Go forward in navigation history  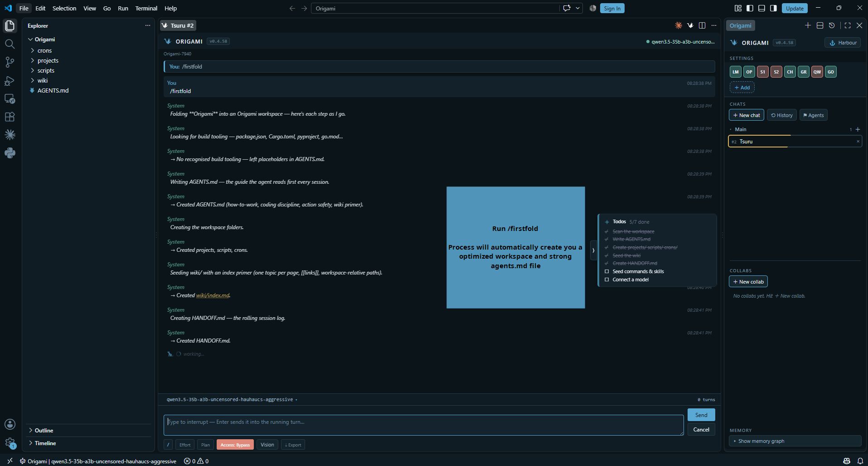click(x=304, y=8)
